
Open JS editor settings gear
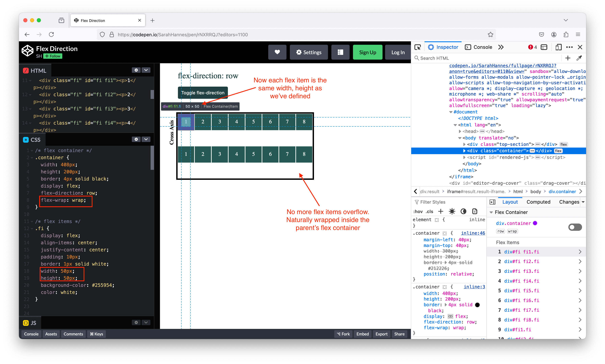pyautogui.click(x=136, y=322)
